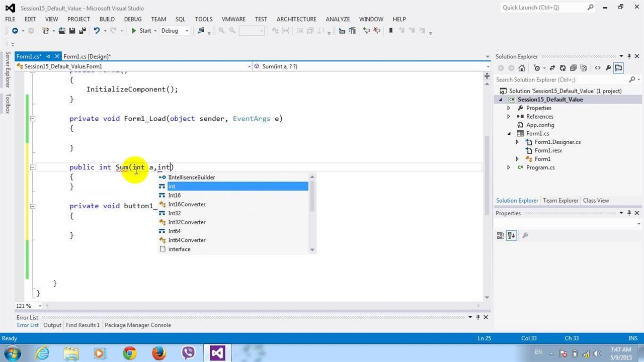Click the Collapse All icon in Solution Explorer

[x=573, y=68]
